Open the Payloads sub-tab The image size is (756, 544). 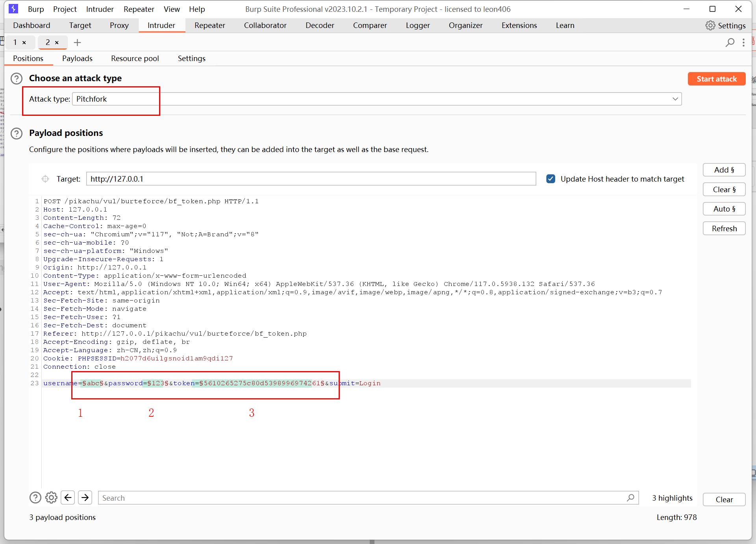tap(77, 58)
